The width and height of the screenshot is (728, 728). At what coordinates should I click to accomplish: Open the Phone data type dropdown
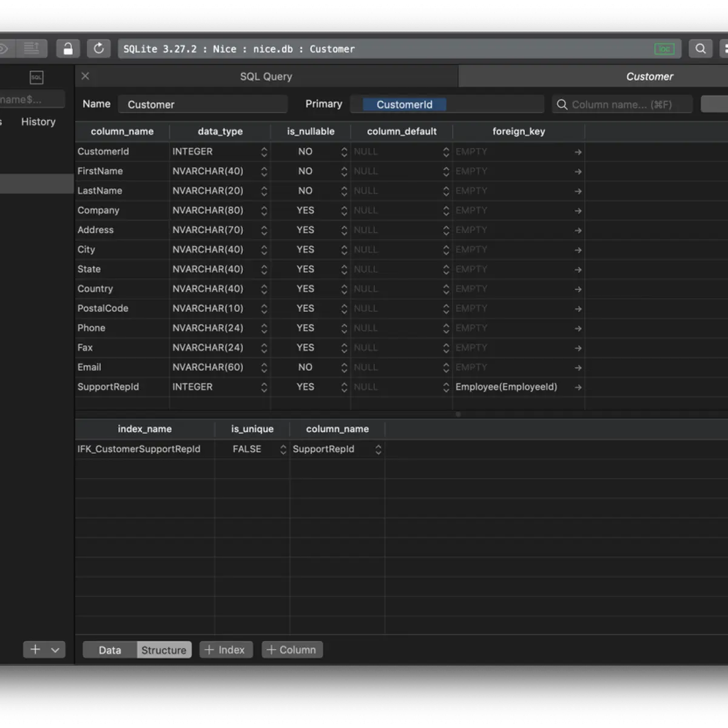(x=264, y=328)
